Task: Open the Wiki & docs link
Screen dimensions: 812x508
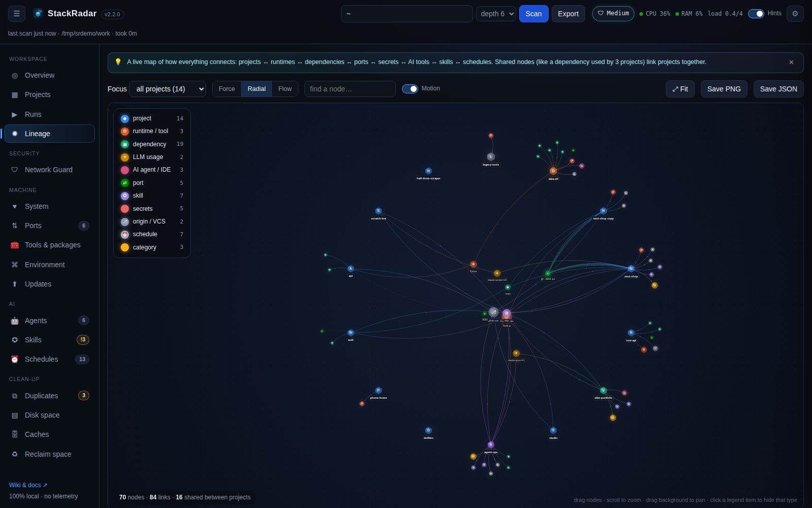Action: point(28,485)
